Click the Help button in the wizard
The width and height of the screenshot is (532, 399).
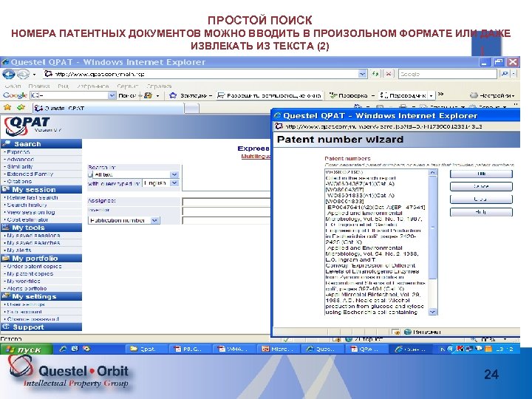(x=481, y=212)
